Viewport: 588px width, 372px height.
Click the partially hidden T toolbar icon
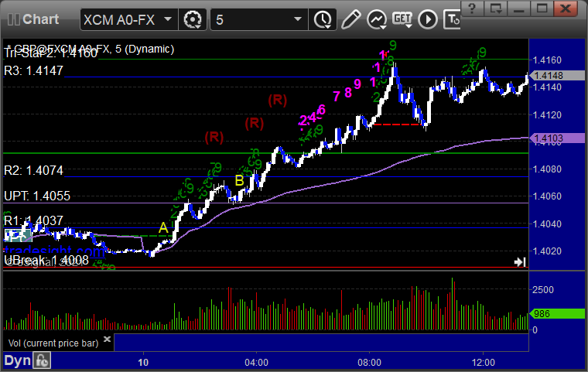452,19
